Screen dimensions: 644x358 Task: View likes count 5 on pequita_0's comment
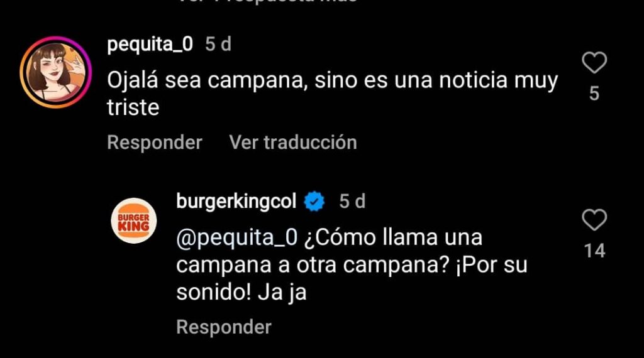[594, 94]
